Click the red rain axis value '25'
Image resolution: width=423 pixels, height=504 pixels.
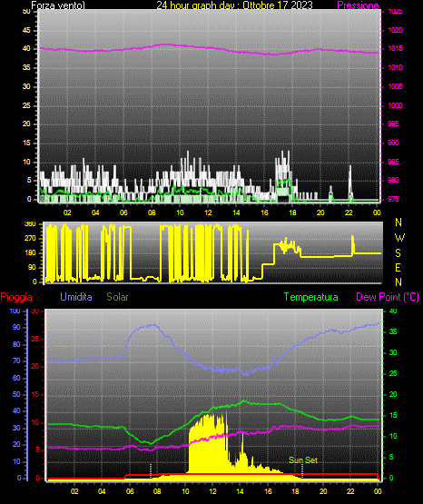click(x=35, y=339)
